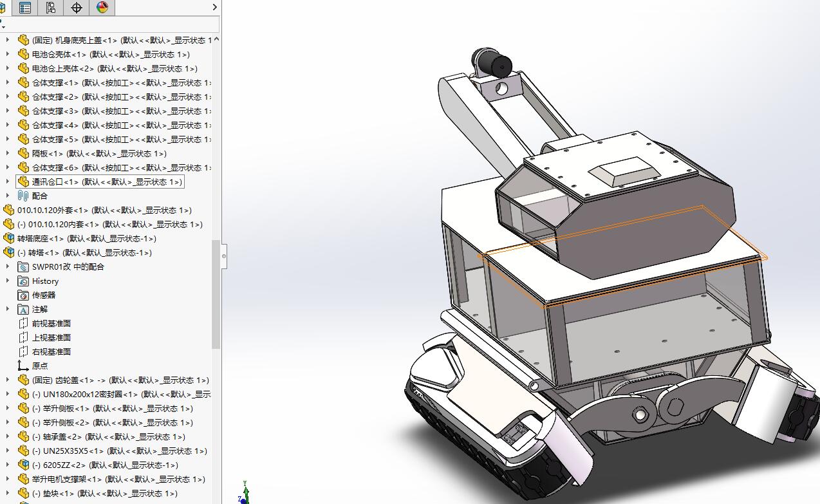Viewport: 820px width, 504px height.
Task: Open the DimXpertManager crosshair tab
Action: click(77, 8)
